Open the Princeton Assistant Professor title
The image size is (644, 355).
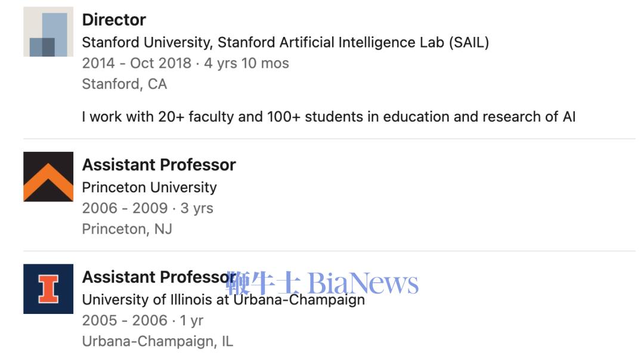pos(159,164)
